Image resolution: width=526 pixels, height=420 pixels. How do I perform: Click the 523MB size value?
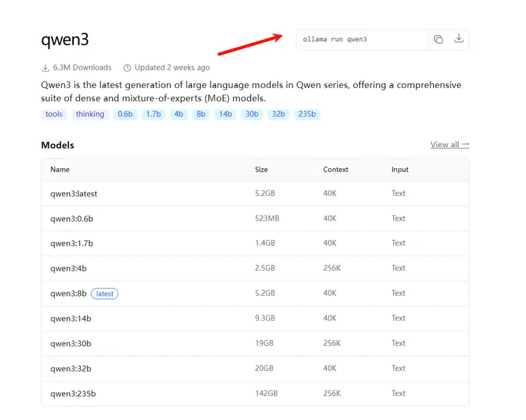267,218
